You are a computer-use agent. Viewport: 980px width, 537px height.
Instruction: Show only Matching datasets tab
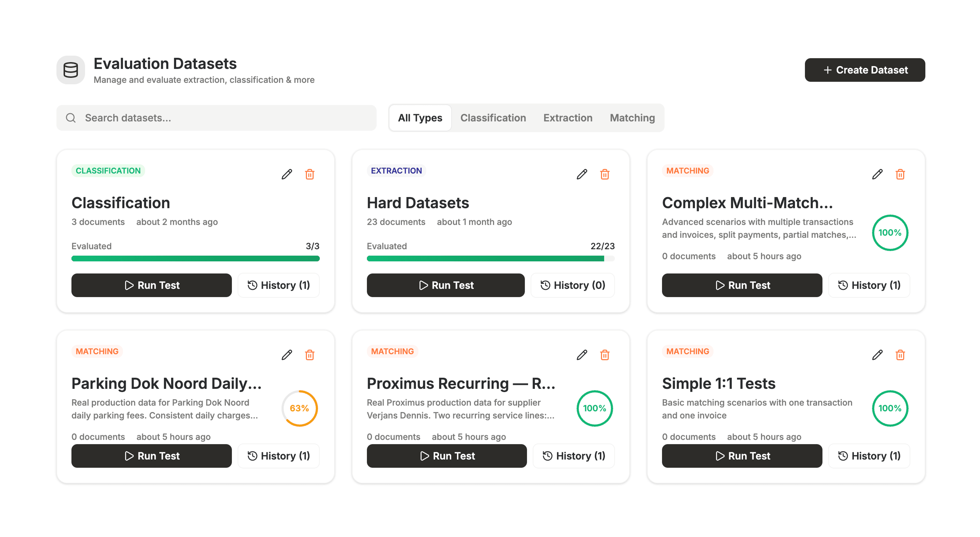pyautogui.click(x=632, y=118)
